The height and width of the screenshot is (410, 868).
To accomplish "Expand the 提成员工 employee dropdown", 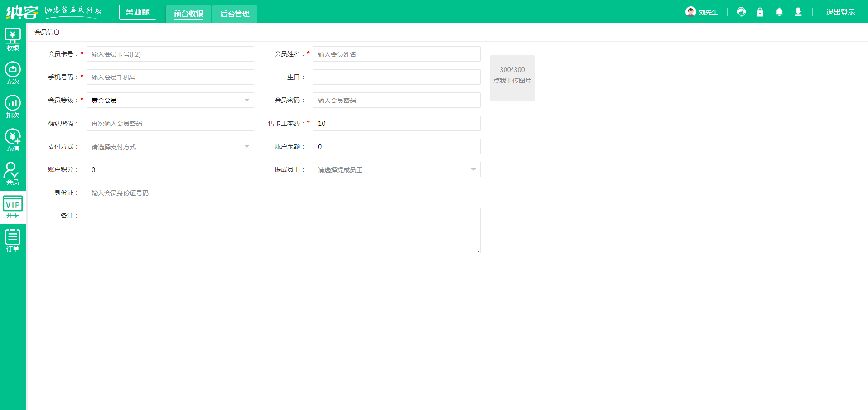I will [x=396, y=169].
